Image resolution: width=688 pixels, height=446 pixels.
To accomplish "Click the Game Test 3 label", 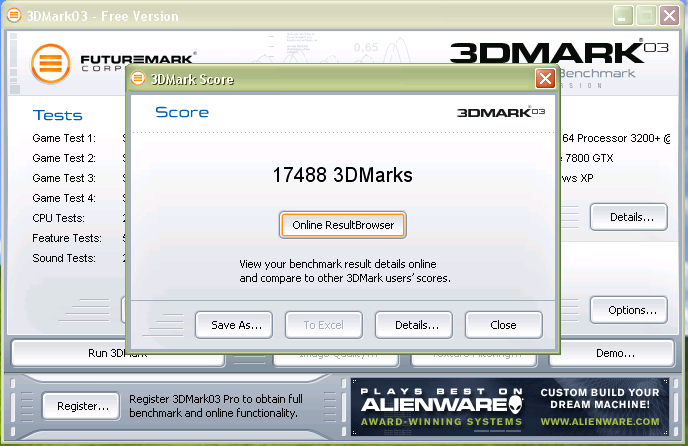I will coord(64,178).
